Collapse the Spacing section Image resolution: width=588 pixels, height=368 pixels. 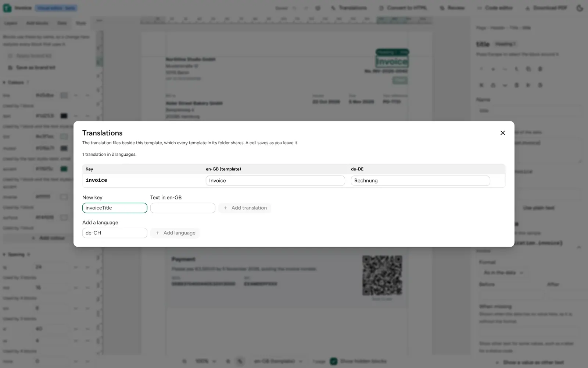coord(16,255)
